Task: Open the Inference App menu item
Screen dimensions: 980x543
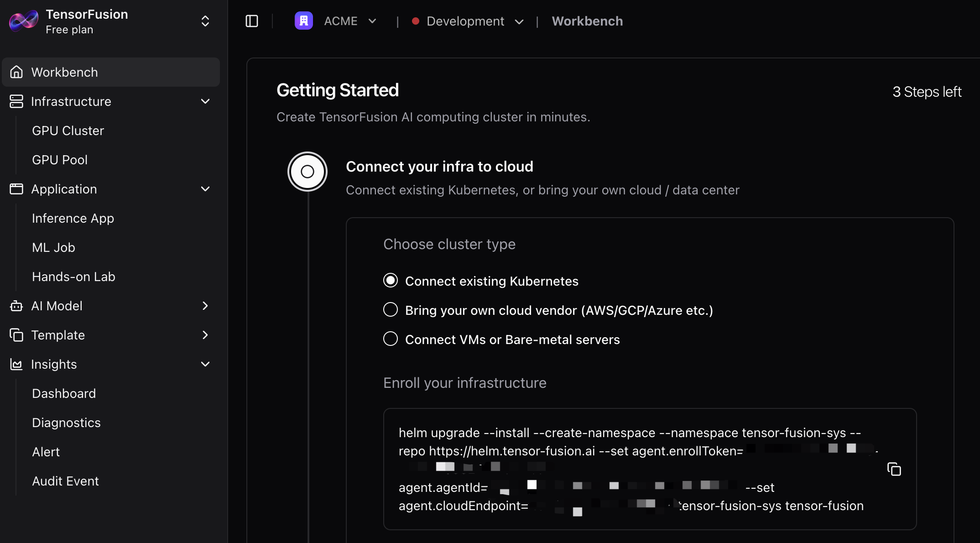Action: (x=73, y=218)
